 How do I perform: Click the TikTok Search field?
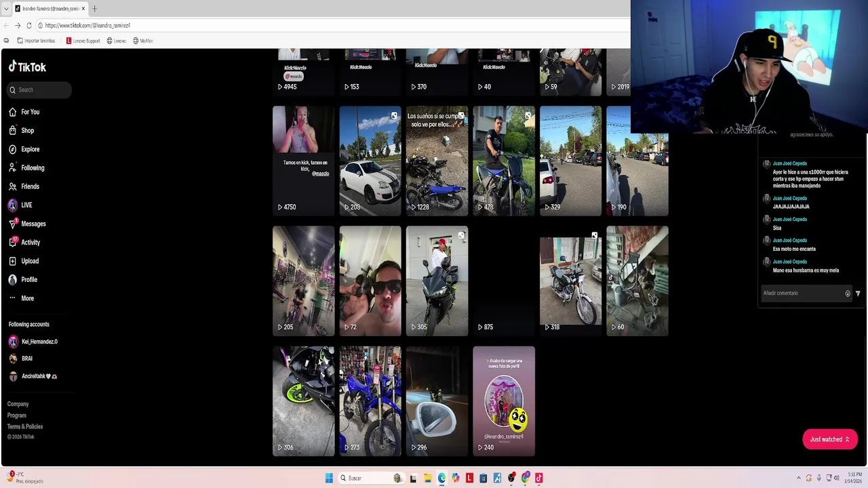tap(39, 89)
